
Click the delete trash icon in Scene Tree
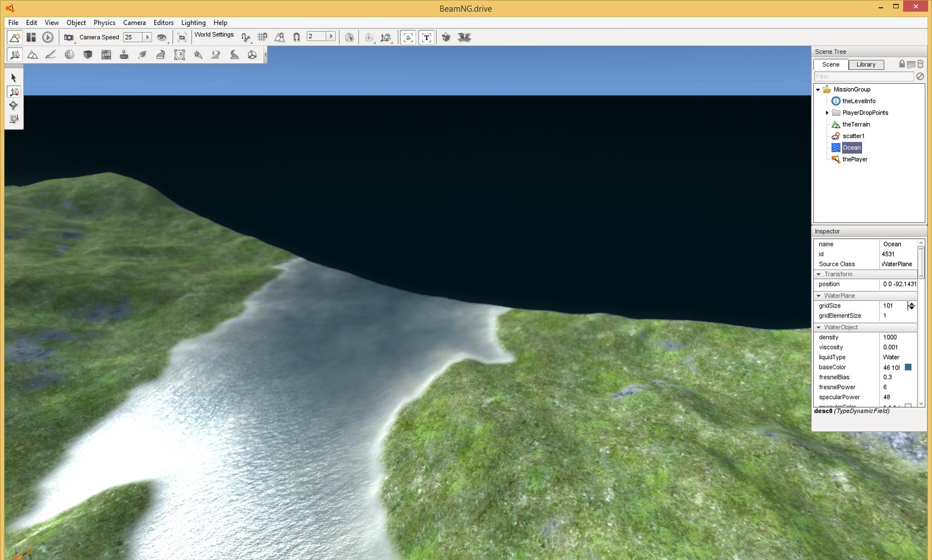920,64
